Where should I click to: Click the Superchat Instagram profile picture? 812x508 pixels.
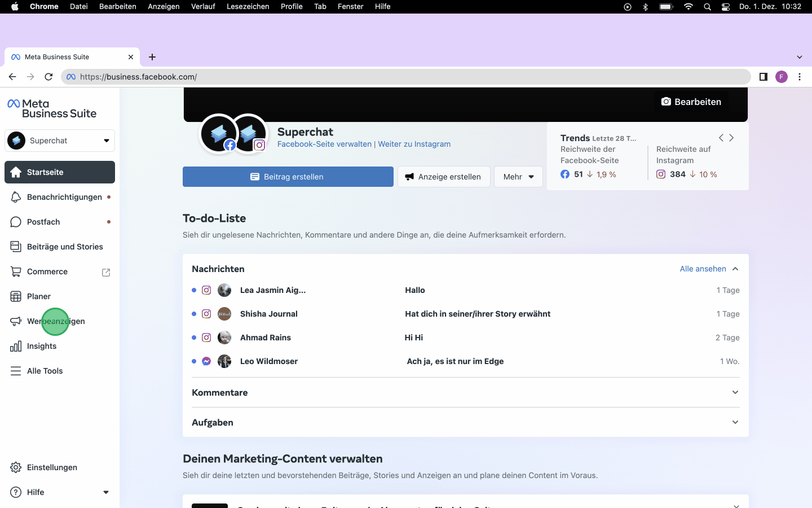tap(249, 133)
